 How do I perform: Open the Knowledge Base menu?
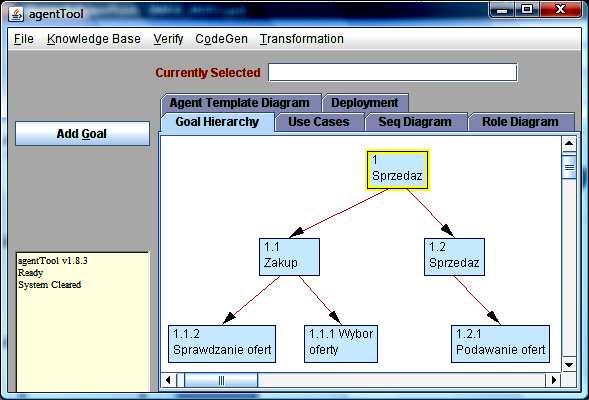pyautogui.click(x=94, y=39)
